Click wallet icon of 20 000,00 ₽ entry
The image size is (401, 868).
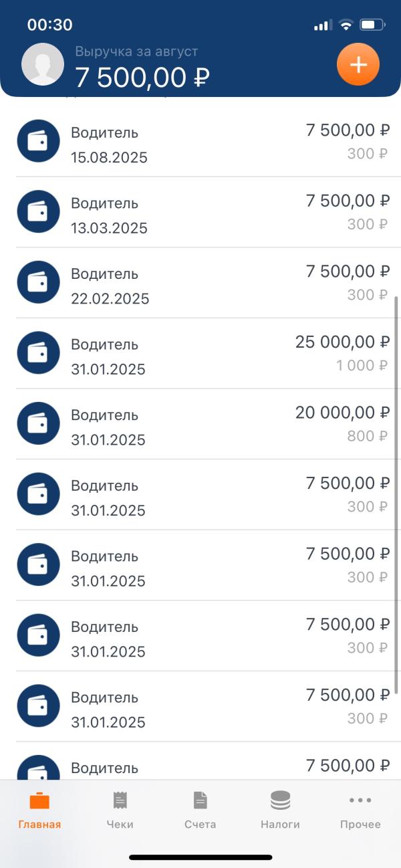point(38,423)
